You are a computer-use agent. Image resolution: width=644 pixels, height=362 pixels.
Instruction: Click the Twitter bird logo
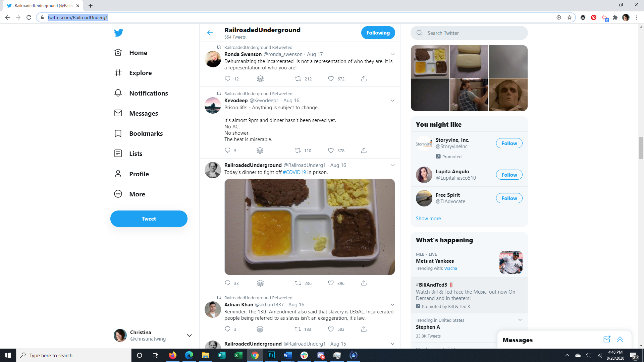pos(118,33)
